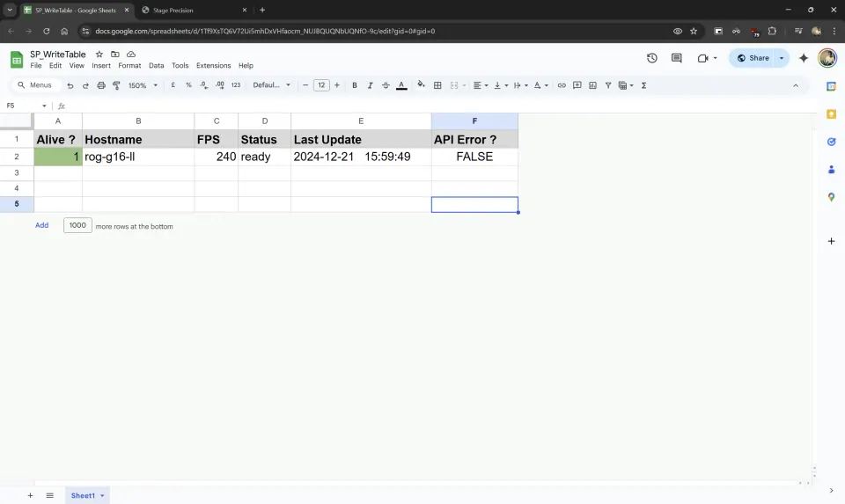Image resolution: width=845 pixels, height=504 pixels.
Task: Open version history clock icon
Action: 652,58
